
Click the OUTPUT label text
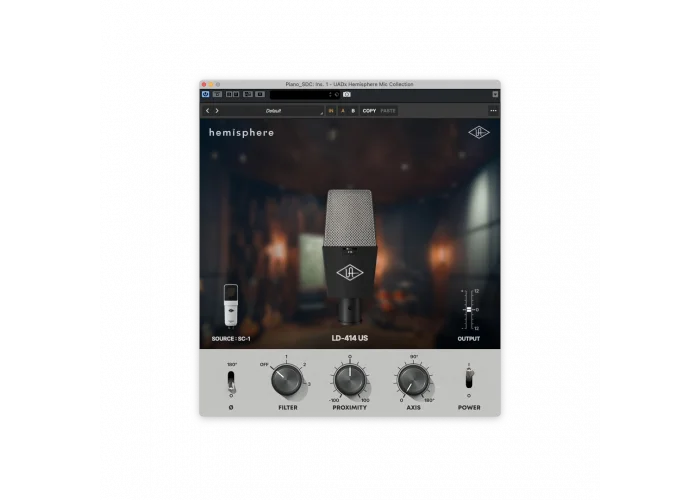pyautogui.click(x=469, y=339)
